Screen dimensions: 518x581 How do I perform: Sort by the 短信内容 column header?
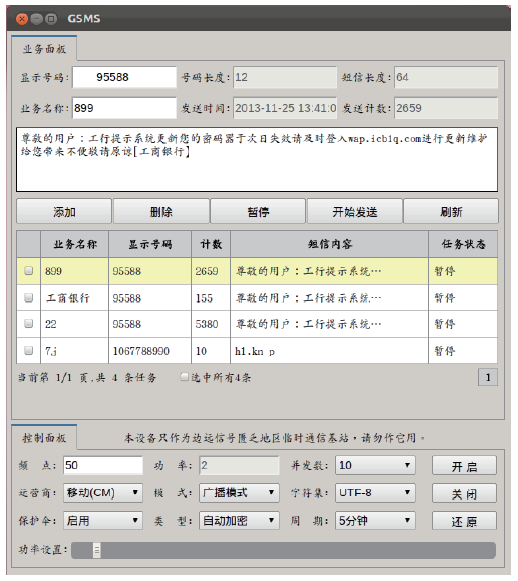329,244
